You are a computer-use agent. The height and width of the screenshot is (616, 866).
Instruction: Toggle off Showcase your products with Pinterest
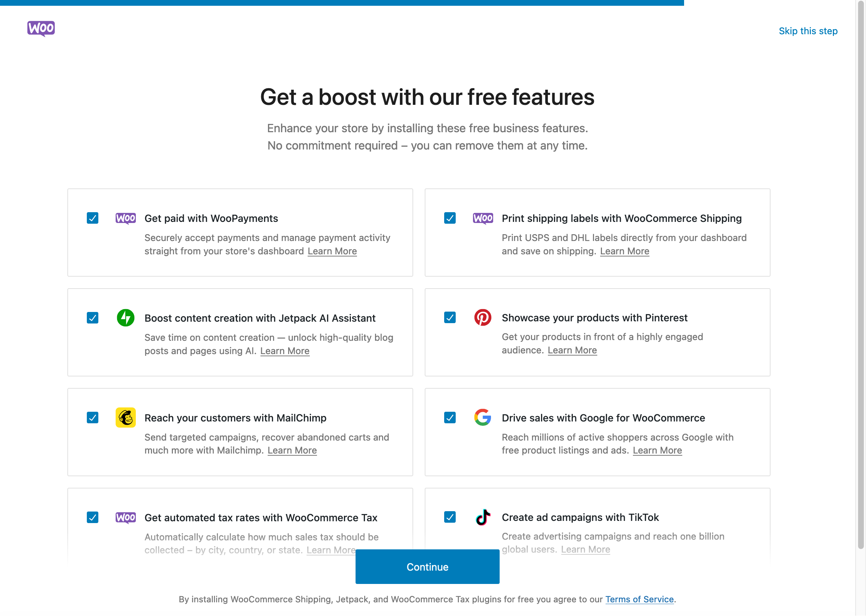[x=450, y=318]
